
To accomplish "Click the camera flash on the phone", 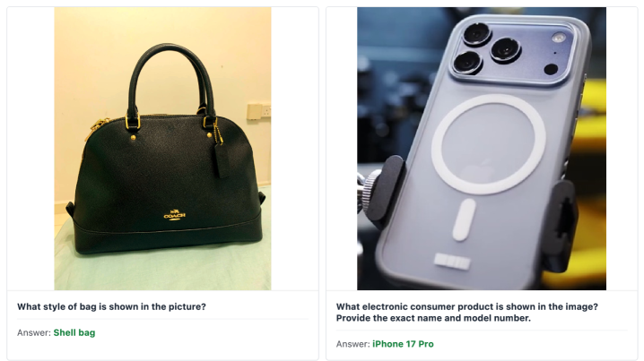I will (x=558, y=39).
